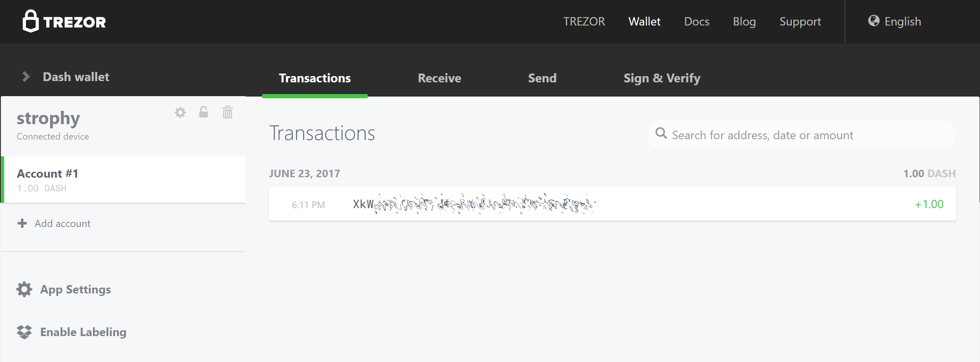Visit the Support page link
Viewport: 980px width, 362px height.
point(800,21)
